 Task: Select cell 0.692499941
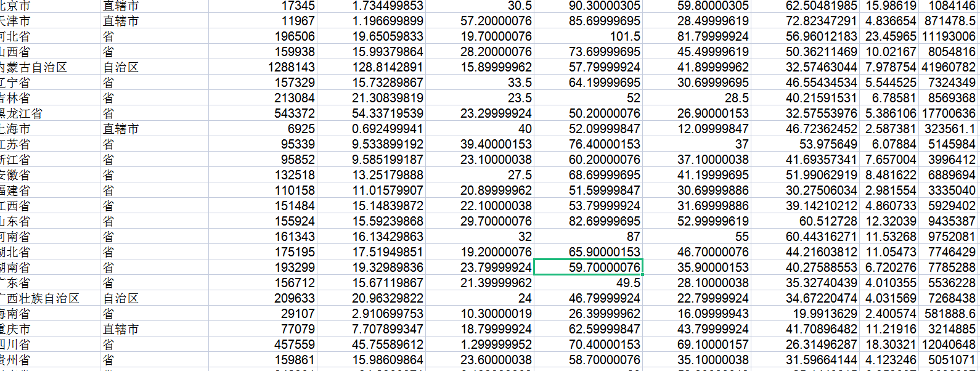tap(371, 129)
